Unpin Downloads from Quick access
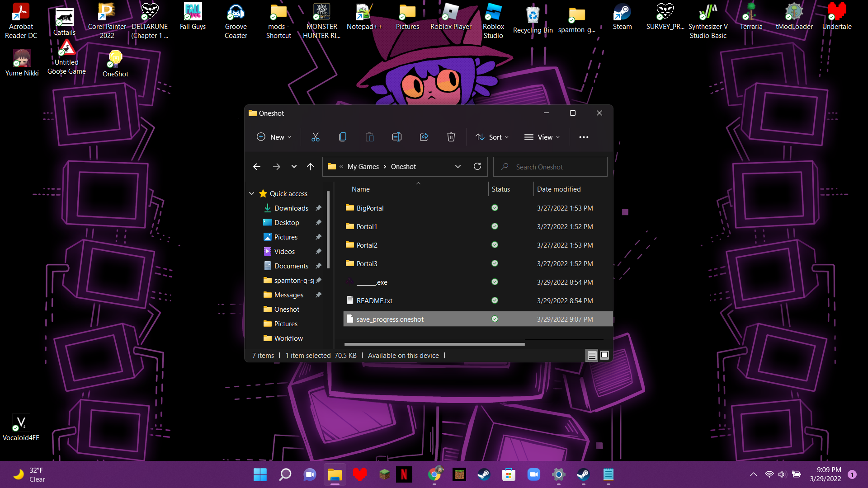 coord(318,208)
